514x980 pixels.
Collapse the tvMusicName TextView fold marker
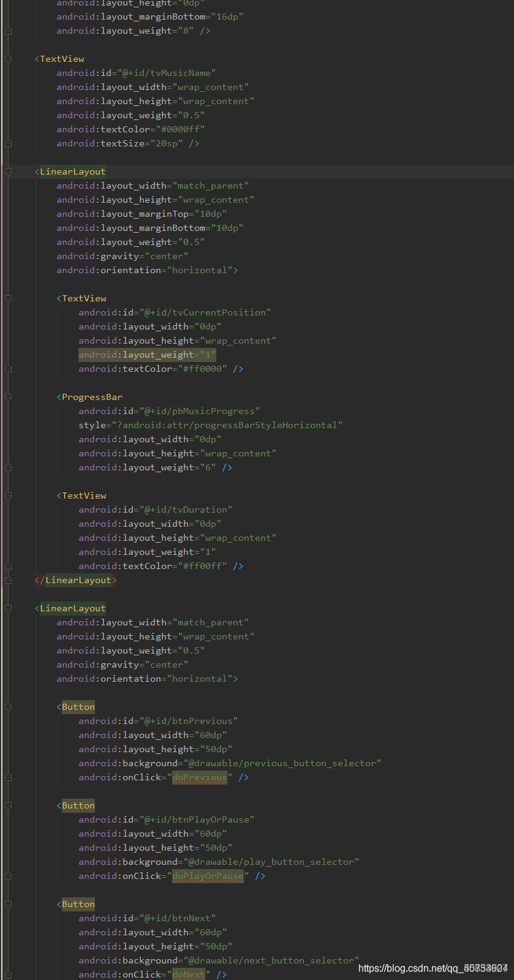click(8, 59)
